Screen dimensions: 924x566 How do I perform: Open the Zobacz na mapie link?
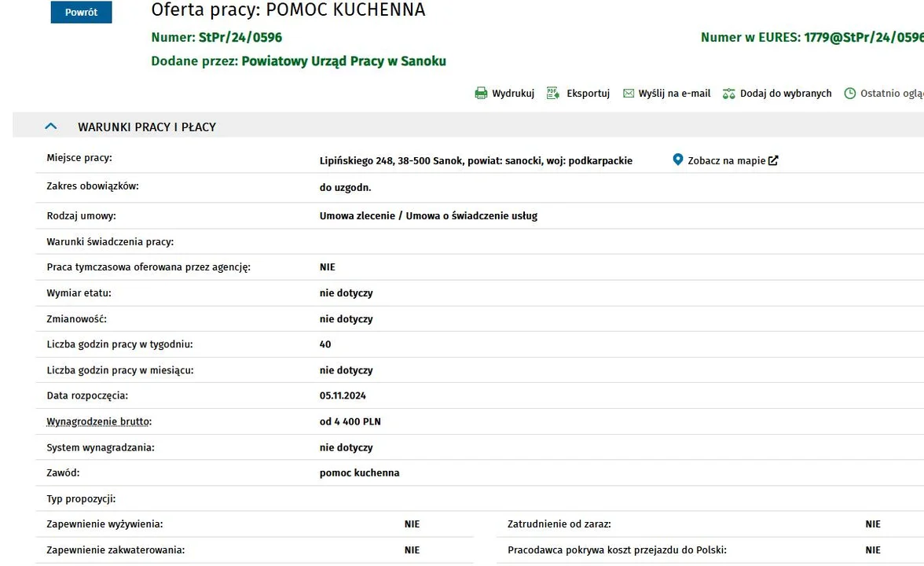[726, 160]
